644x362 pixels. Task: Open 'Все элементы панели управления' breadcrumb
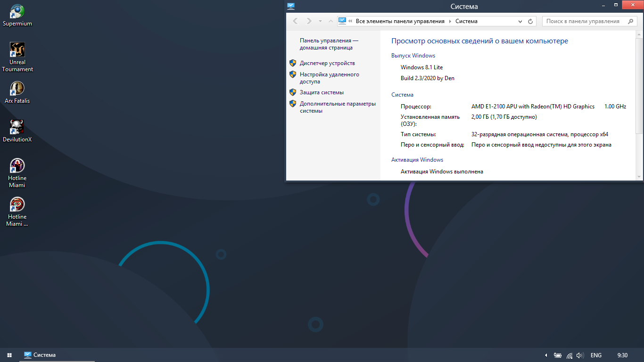400,21
